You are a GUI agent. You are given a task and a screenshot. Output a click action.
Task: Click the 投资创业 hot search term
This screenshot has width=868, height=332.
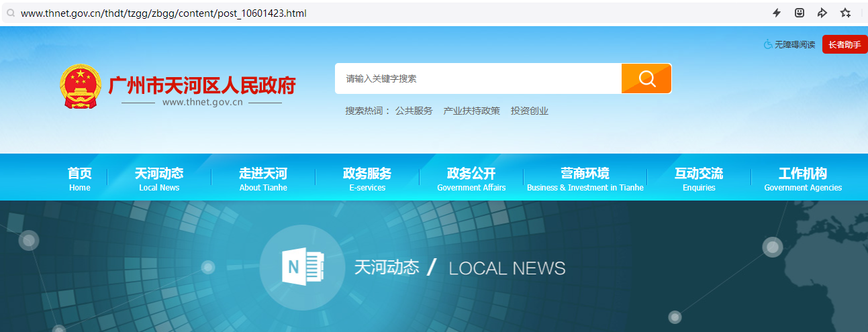point(530,111)
